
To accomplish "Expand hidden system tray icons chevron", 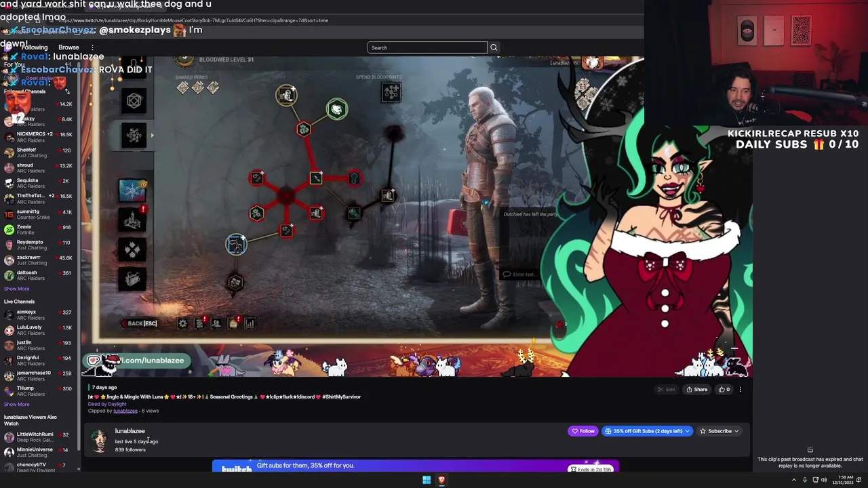I will tap(794, 480).
